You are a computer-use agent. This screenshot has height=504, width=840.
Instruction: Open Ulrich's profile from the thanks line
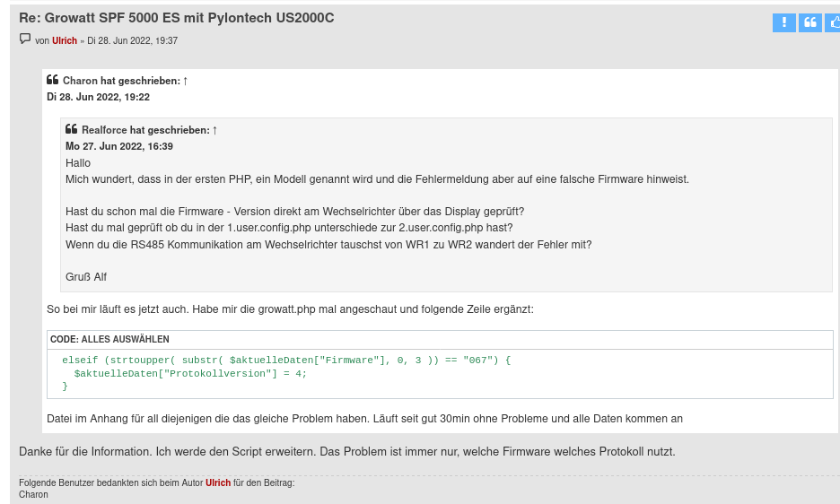point(218,482)
